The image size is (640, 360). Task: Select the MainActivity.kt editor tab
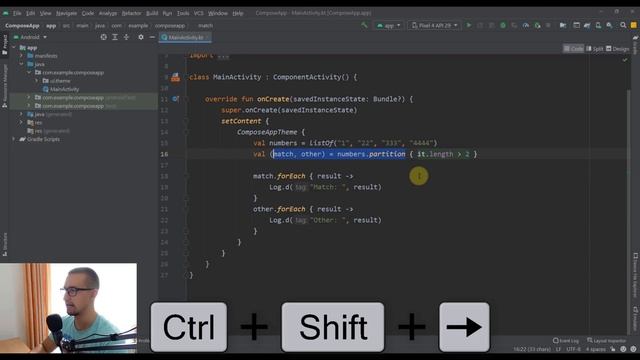tap(184, 37)
